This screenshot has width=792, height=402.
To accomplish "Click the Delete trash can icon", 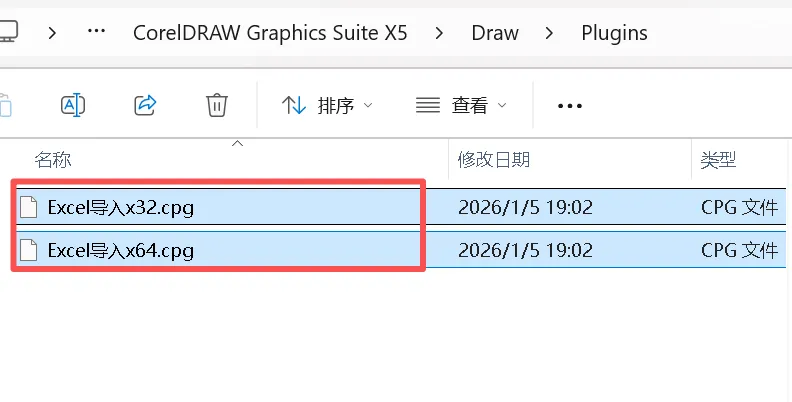I will point(217,104).
